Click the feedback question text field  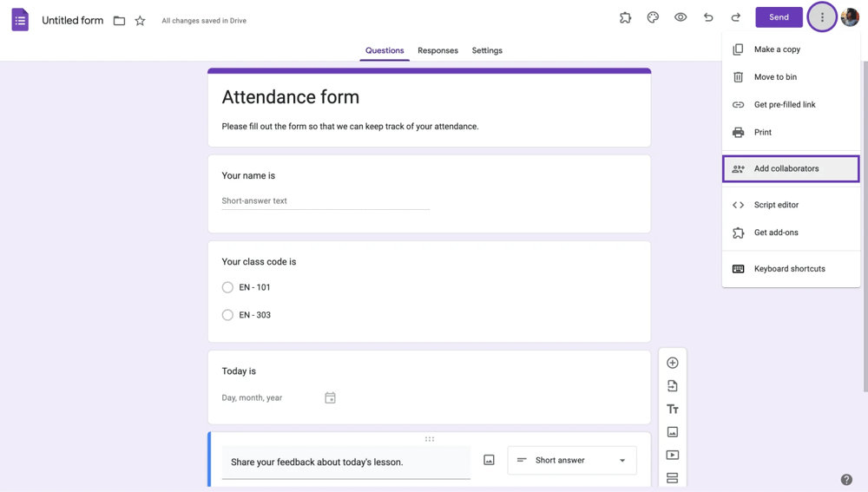coord(345,462)
